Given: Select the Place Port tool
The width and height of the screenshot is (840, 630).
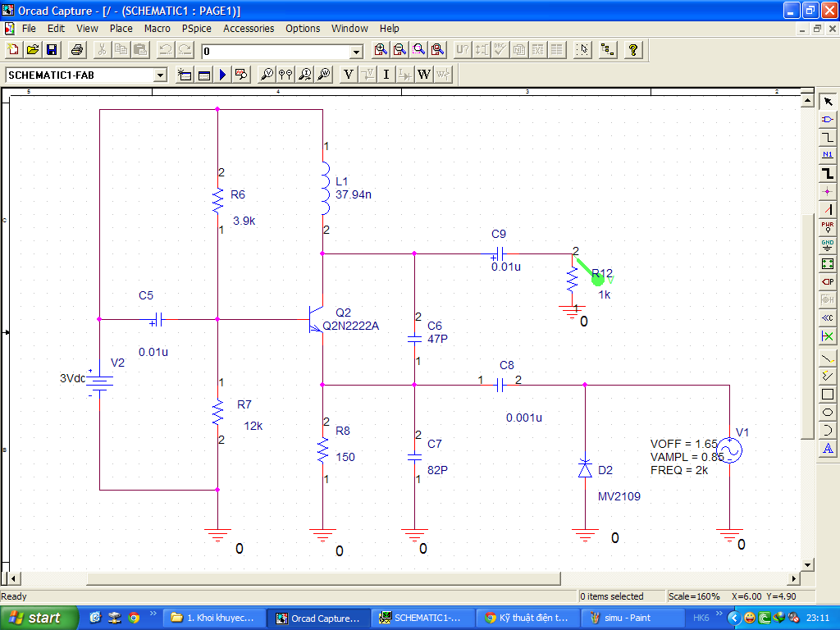Looking at the screenshot, I should [x=828, y=282].
